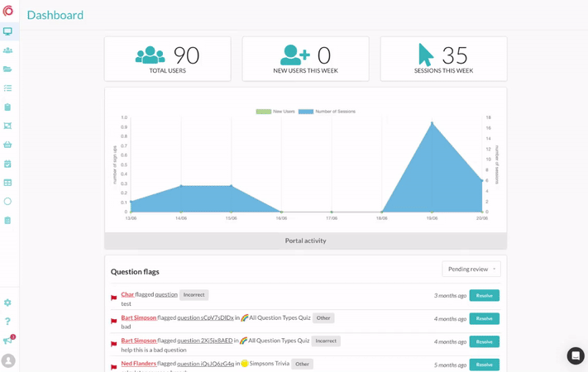Image resolution: width=588 pixels, height=372 pixels.
Task: Click the folder icon in sidebar
Action: click(x=7, y=69)
